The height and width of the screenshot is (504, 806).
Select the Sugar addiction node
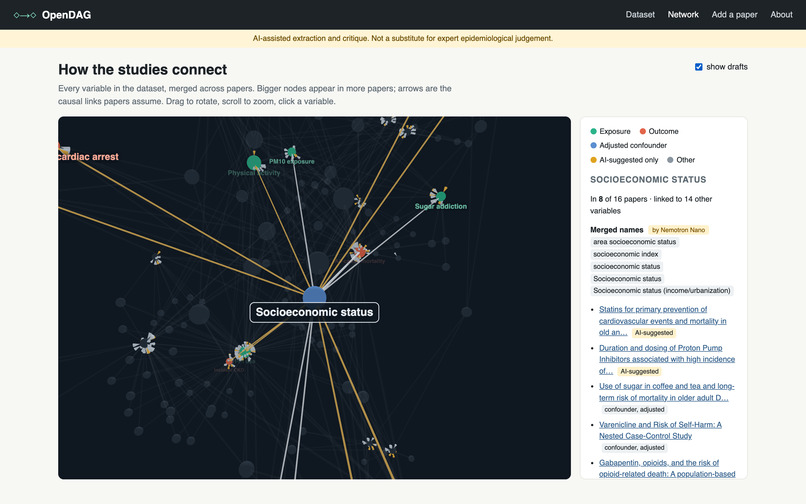click(x=441, y=196)
